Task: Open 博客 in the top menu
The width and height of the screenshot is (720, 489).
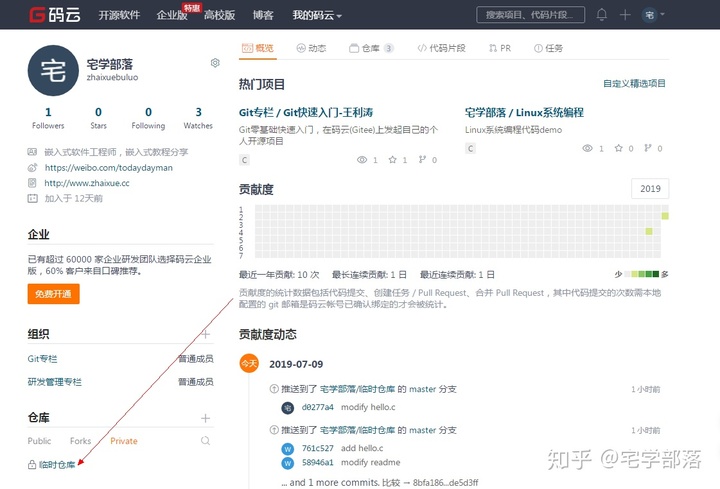Action: tap(263, 15)
